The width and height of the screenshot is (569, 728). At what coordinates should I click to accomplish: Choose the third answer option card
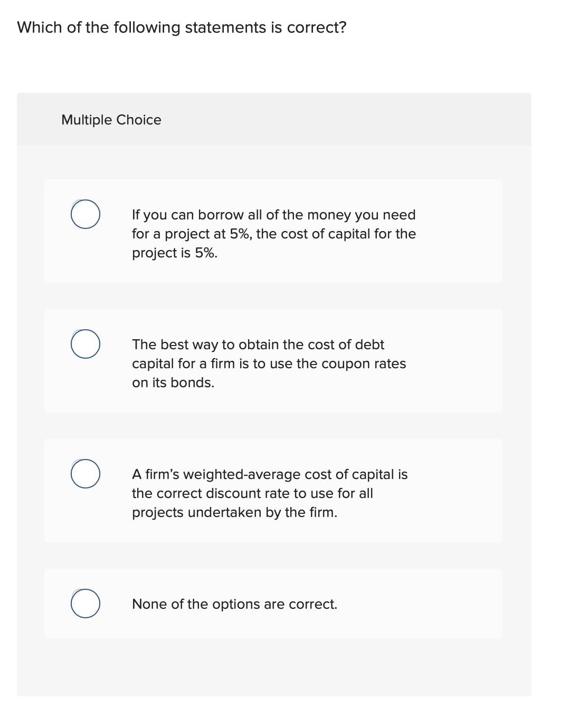[x=273, y=490]
